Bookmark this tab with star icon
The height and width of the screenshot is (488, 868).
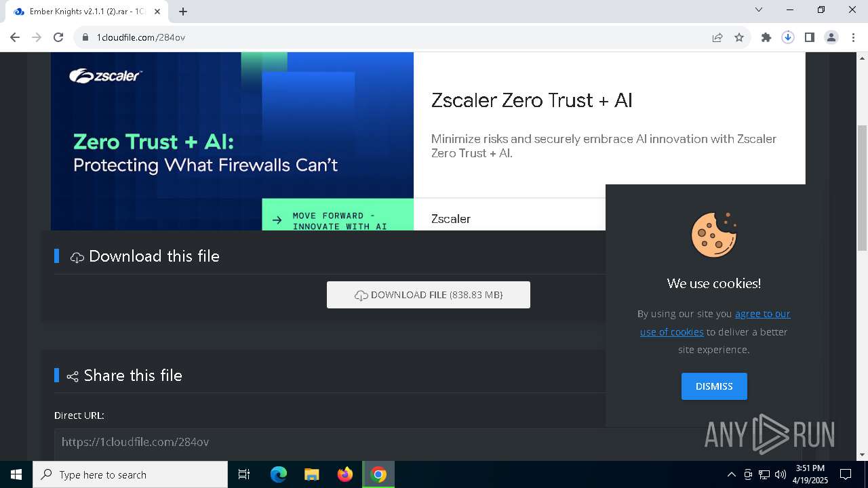739,37
